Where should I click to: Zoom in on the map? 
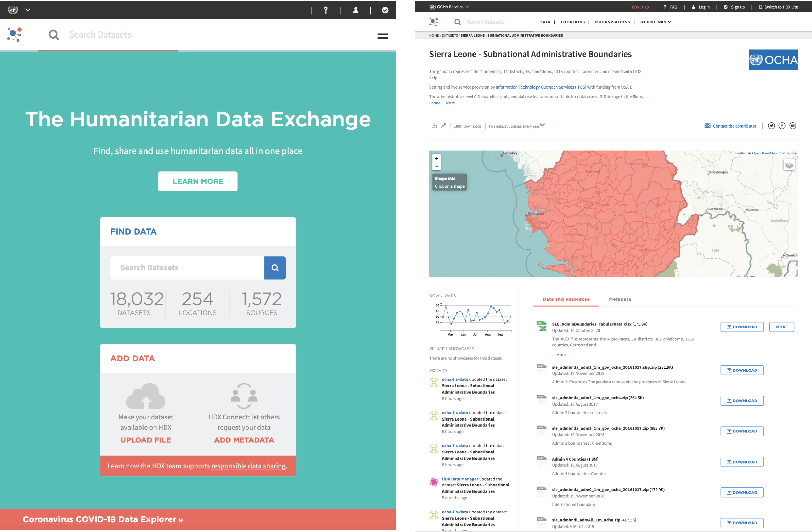pos(436,159)
